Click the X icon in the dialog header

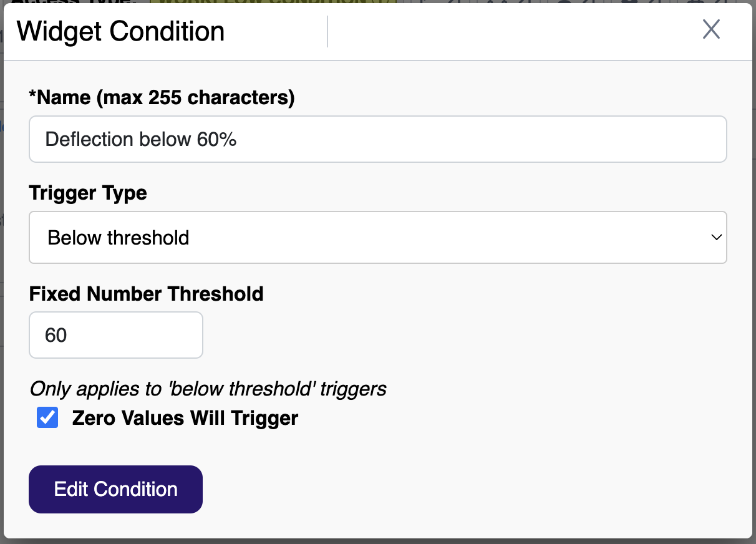[x=711, y=29]
